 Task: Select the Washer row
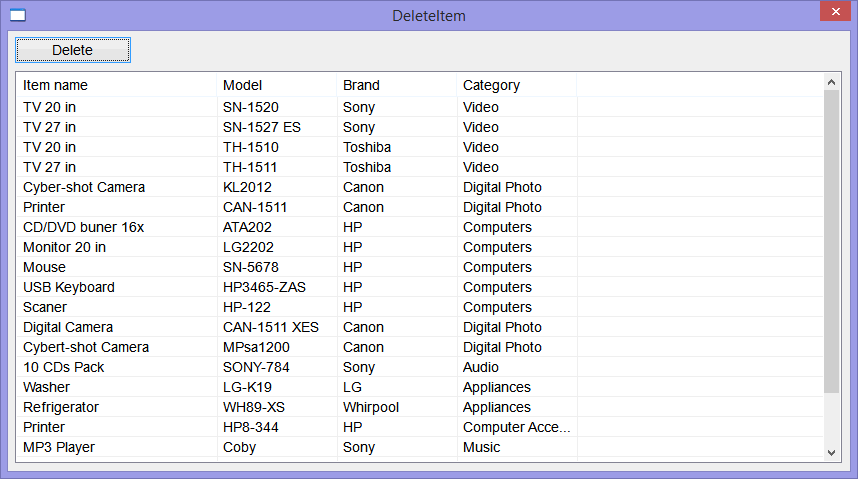coord(420,387)
